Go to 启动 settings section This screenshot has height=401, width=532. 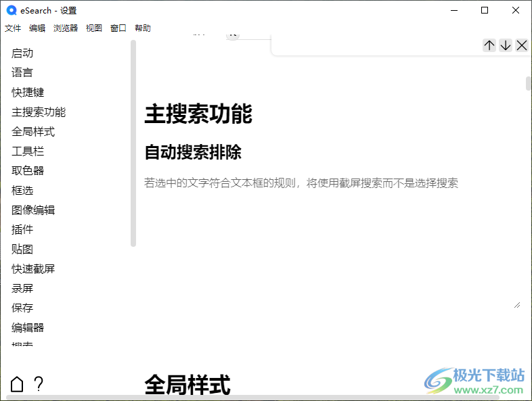(22, 53)
